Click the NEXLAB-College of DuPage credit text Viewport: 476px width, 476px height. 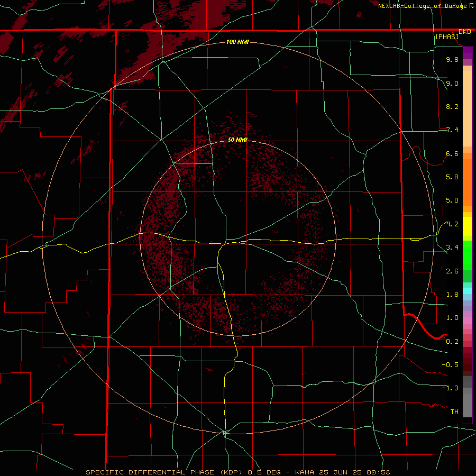coord(423,6)
